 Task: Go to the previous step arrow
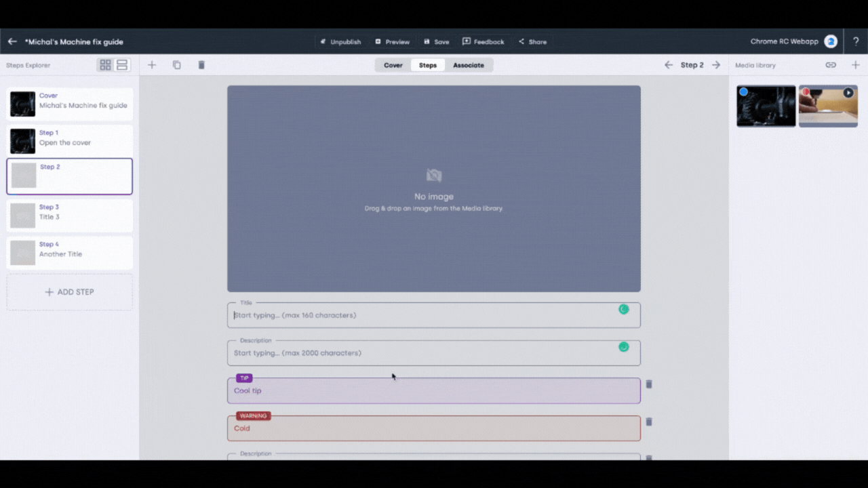click(669, 65)
